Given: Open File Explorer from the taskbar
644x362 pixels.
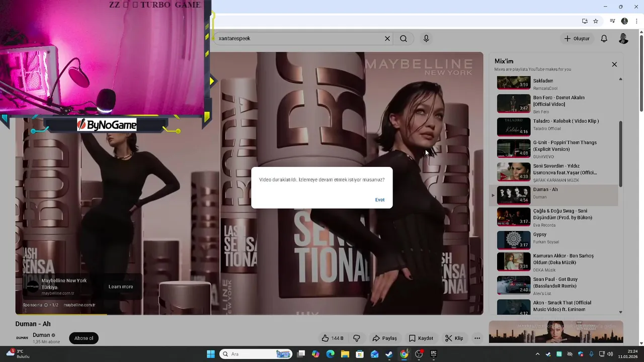Looking at the screenshot, I should coord(345,354).
